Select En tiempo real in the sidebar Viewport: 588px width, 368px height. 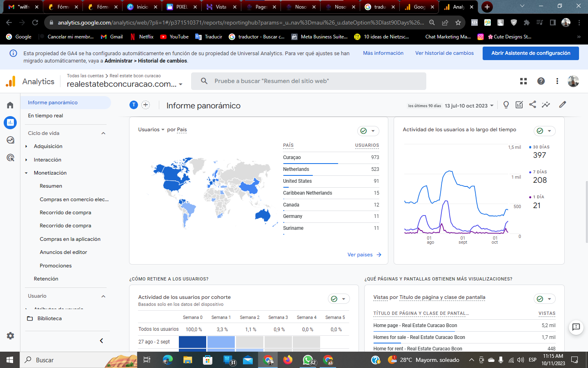(x=46, y=116)
